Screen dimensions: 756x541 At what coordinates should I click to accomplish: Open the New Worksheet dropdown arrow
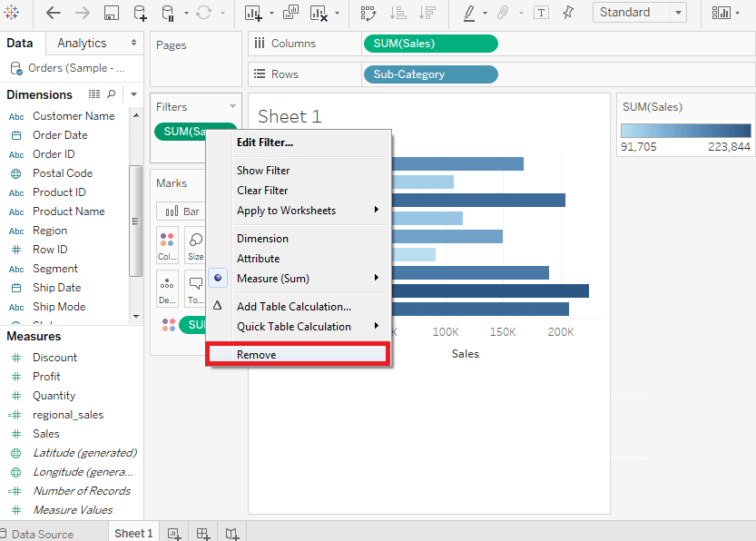271,14
